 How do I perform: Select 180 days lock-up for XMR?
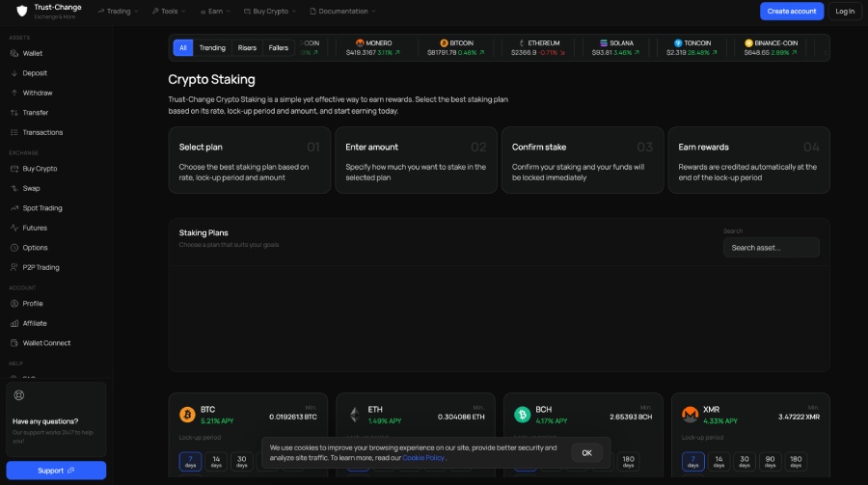(796, 461)
